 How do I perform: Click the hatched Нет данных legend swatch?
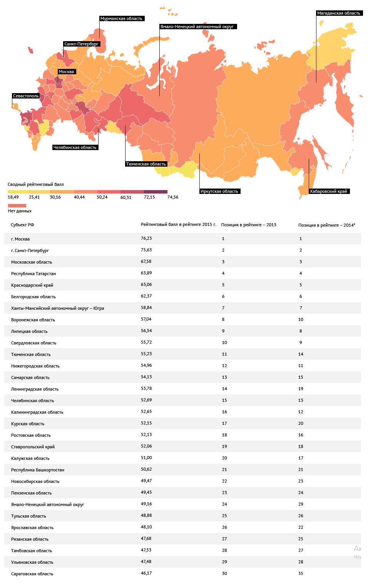(17, 205)
